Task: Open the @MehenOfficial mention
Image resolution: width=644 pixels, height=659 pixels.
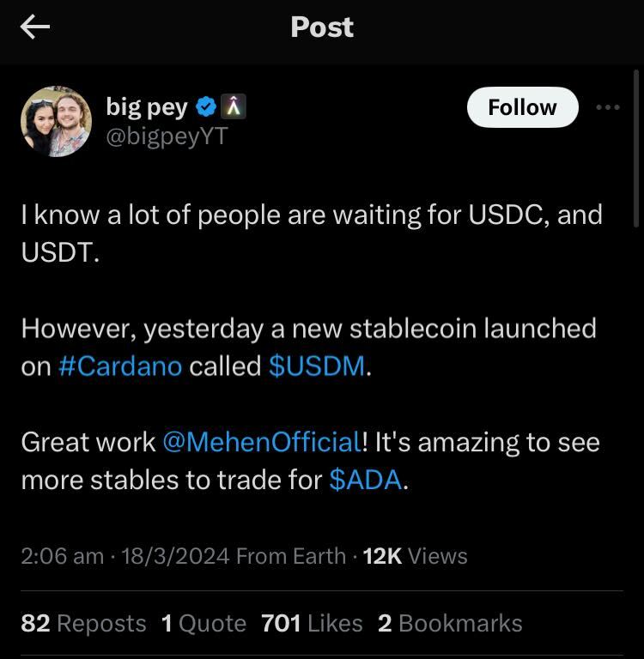Action: tap(261, 442)
